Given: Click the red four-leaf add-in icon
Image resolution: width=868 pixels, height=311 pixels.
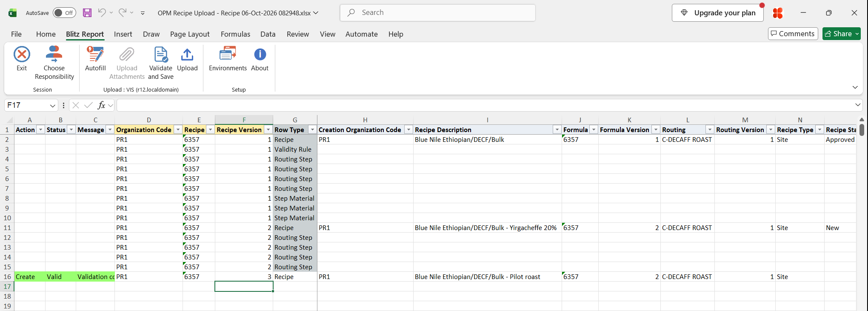Looking at the screenshot, I should [x=778, y=13].
